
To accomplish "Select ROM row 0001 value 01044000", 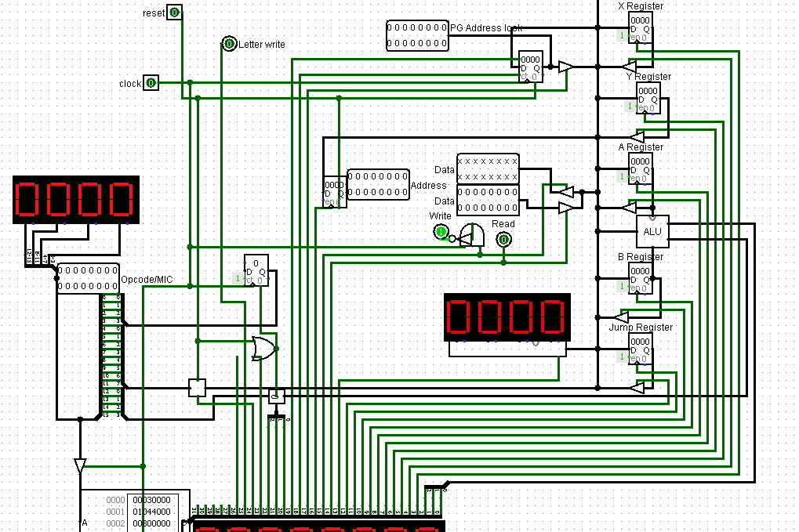I will tap(151, 512).
